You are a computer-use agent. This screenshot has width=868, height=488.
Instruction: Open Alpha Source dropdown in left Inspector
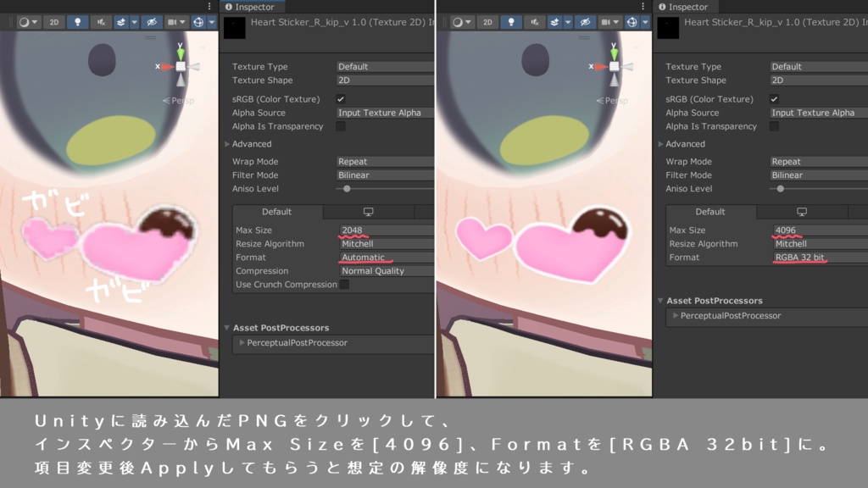[386, 113]
